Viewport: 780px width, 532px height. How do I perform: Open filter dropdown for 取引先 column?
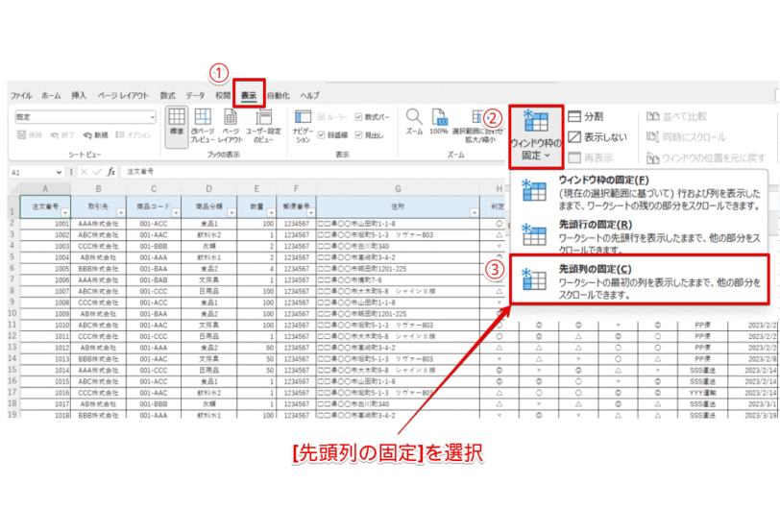(x=120, y=213)
